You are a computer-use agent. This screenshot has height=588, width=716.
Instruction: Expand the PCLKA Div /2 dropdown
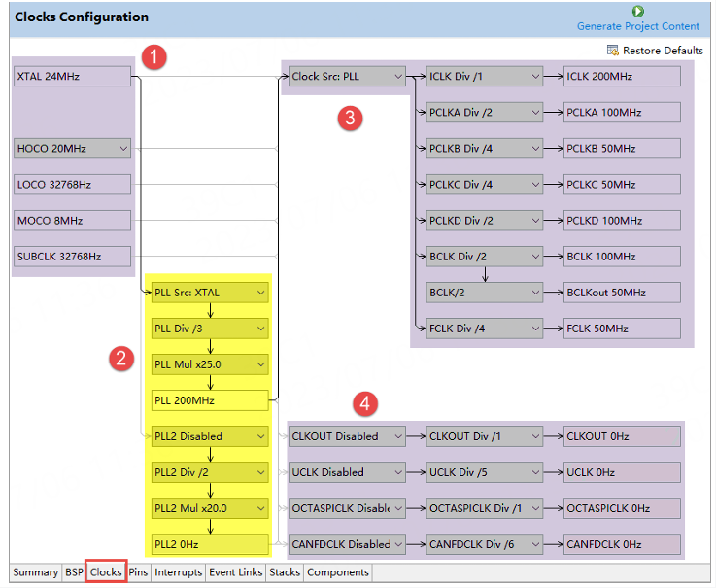(x=484, y=113)
